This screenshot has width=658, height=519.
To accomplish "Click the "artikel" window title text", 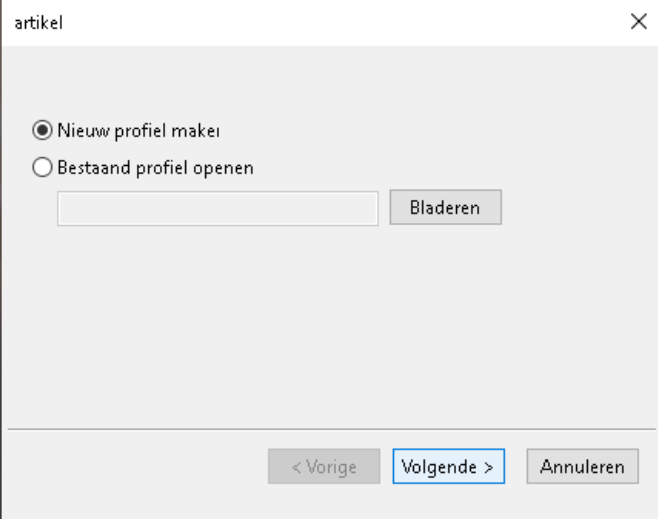I will [31, 21].
